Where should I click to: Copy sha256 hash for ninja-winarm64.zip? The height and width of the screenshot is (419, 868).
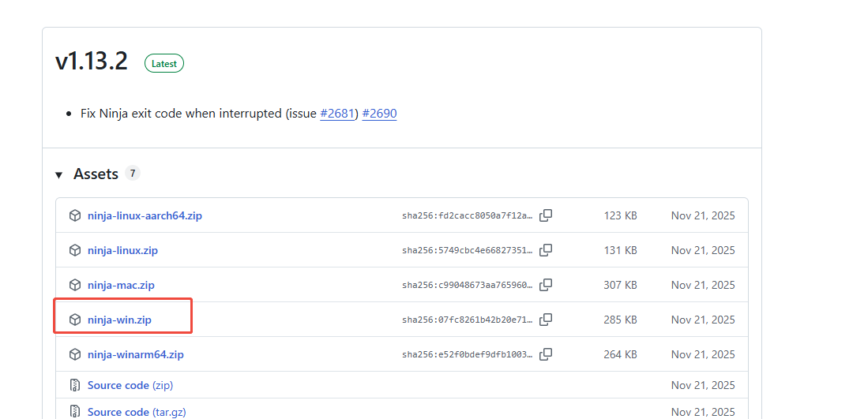(546, 354)
